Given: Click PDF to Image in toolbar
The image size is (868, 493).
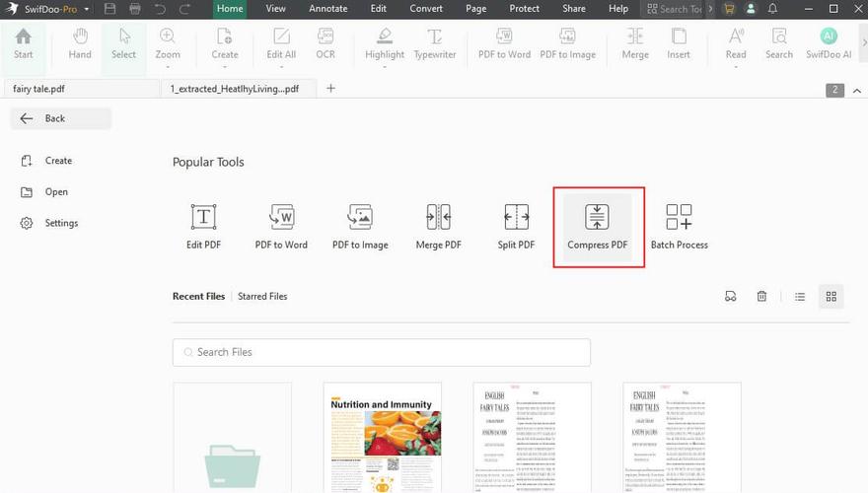Looking at the screenshot, I should coord(568,44).
